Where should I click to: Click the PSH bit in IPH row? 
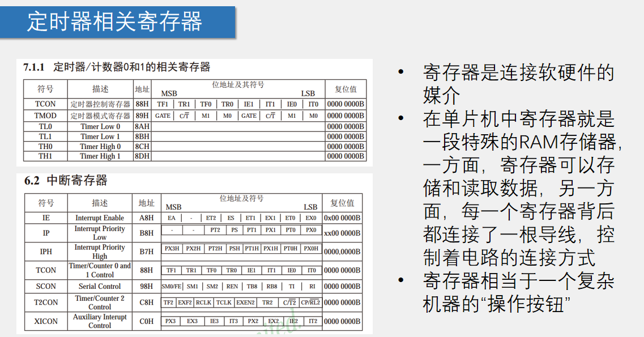pos(234,248)
